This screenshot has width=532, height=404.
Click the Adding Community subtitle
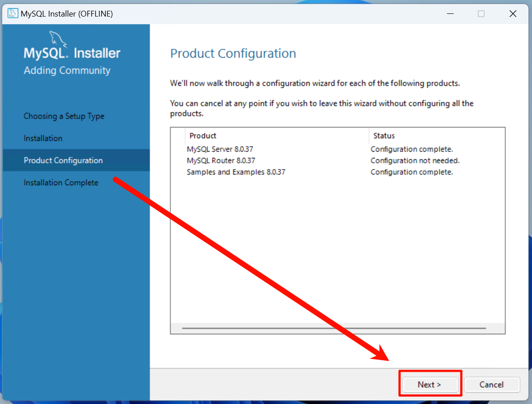point(67,70)
